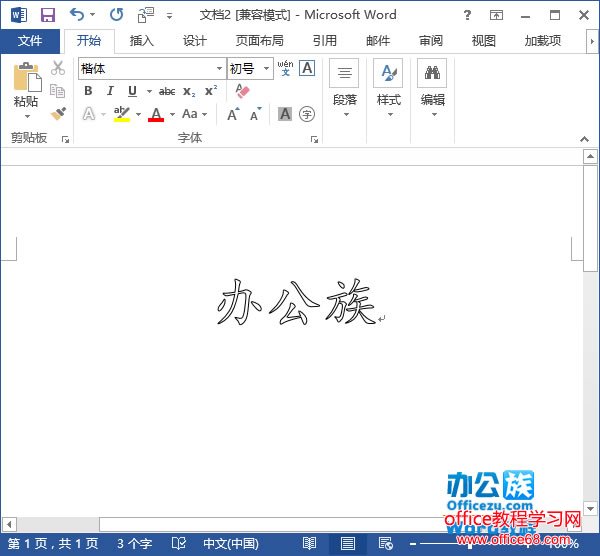Image resolution: width=600 pixels, height=556 pixels.
Task: Switch to the 引用 References tab
Action: point(324,41)
